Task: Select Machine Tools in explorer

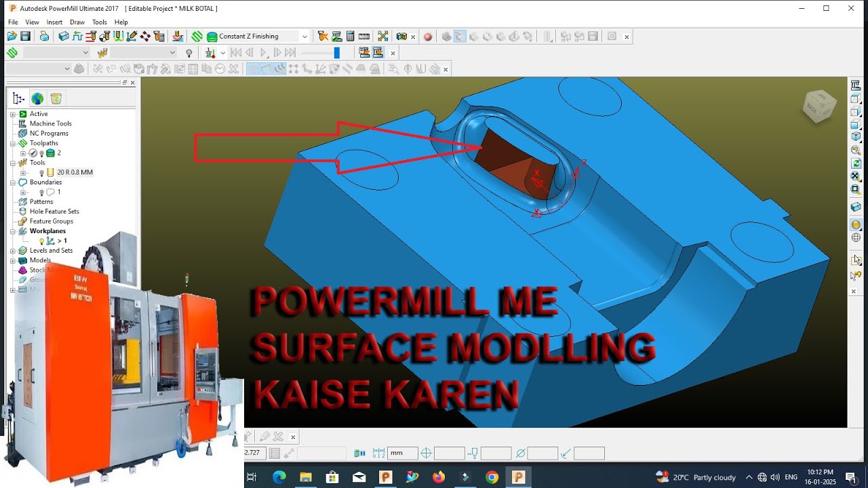Action: pos(50,123)
